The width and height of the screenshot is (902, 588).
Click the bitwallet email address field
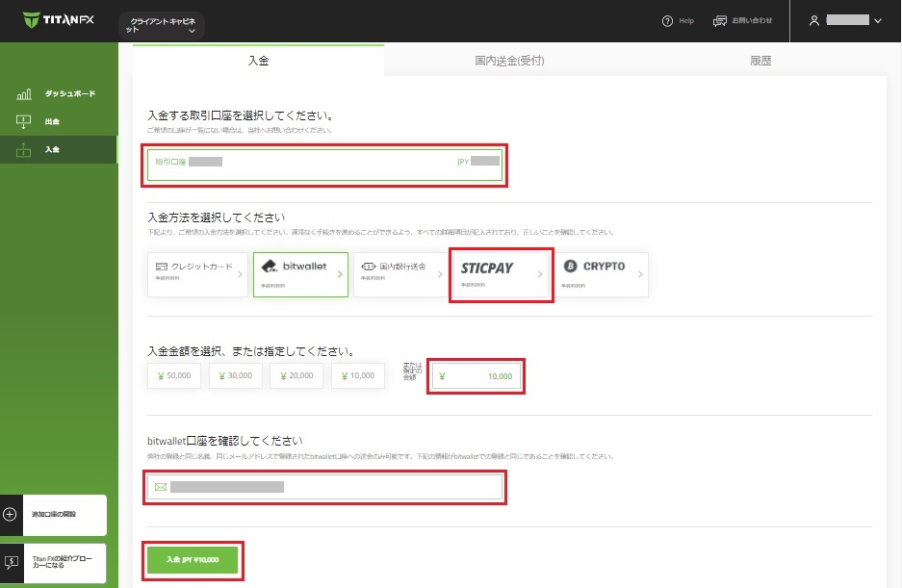324,487
